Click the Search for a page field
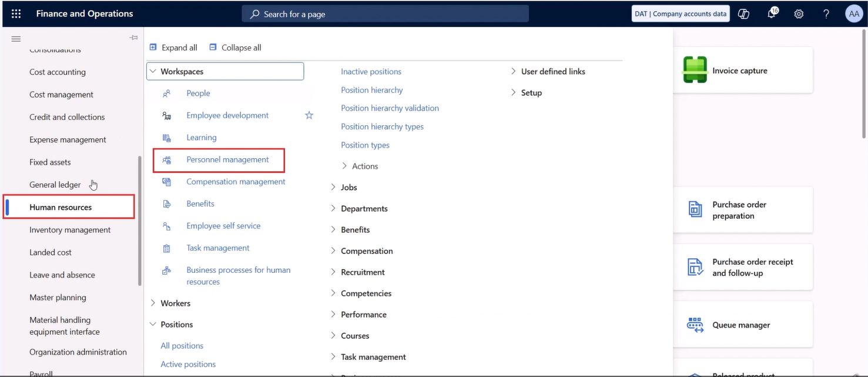The image size is (868, 377). point(385,14)
